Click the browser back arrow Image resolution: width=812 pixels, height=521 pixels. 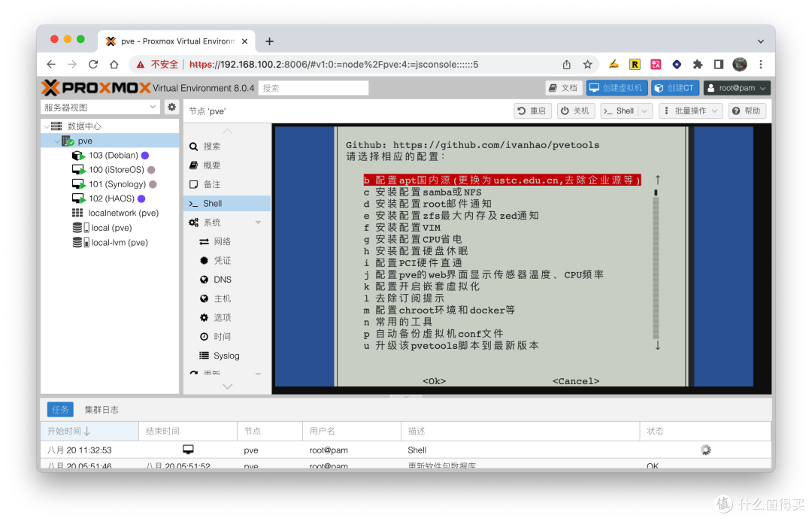click(x=51, y=64)
